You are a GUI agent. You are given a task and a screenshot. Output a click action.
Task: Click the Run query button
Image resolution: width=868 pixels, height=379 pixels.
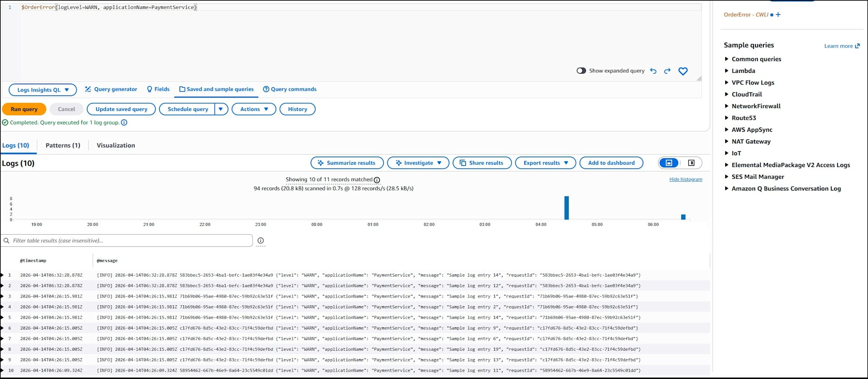click(24, 109)
